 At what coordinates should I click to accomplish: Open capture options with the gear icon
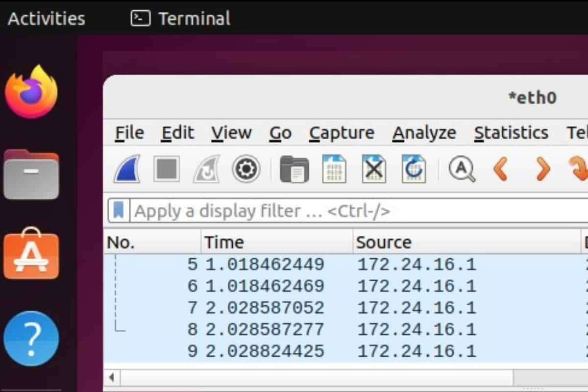click(x=245, y=169)
